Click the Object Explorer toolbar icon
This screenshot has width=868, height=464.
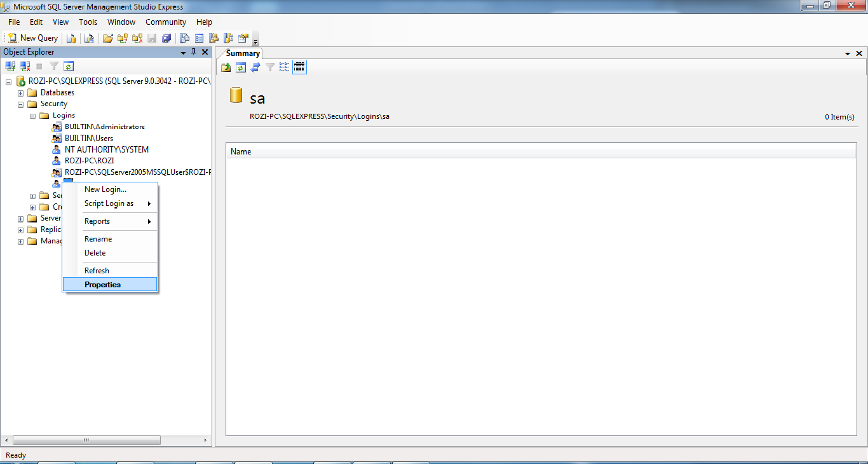point(214,38)
